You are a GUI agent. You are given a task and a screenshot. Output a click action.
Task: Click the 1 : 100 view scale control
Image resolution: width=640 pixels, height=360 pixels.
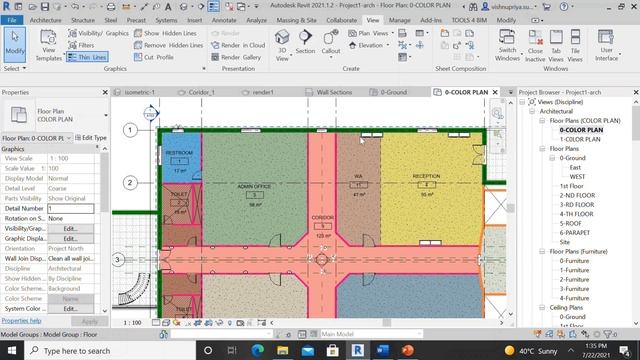click(x=132, y=322)
